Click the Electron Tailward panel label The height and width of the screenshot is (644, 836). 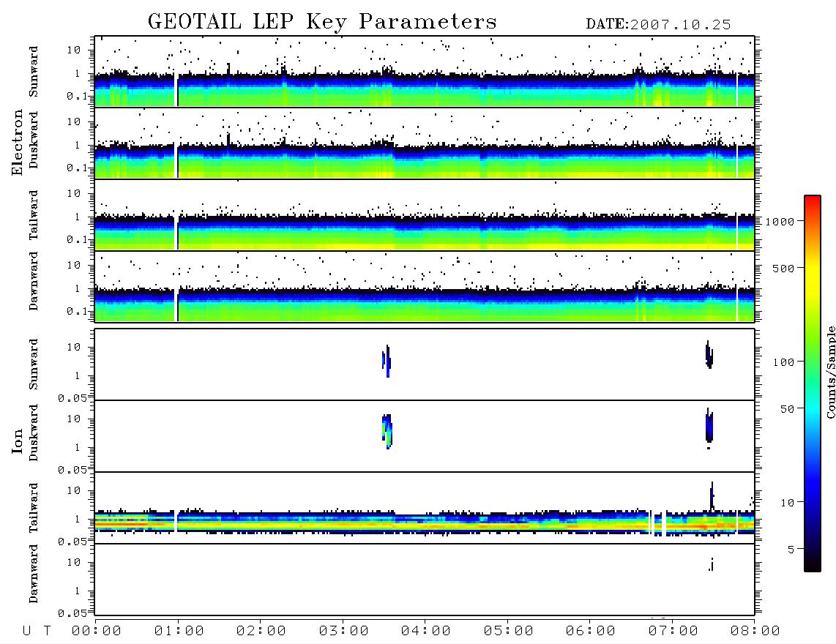click(x=34, y=215)
